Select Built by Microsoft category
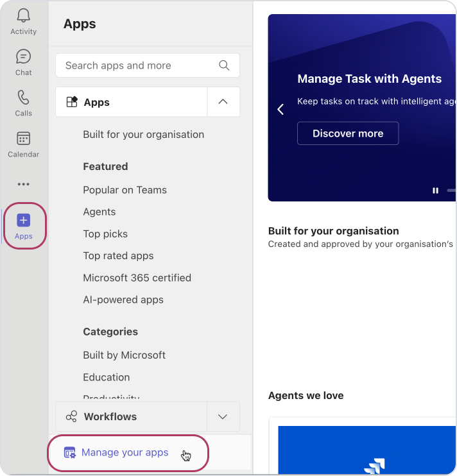 coord(124,355)
